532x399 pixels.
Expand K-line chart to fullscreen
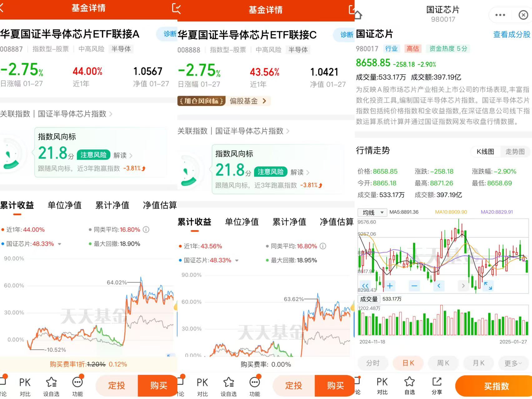(488, 285)
